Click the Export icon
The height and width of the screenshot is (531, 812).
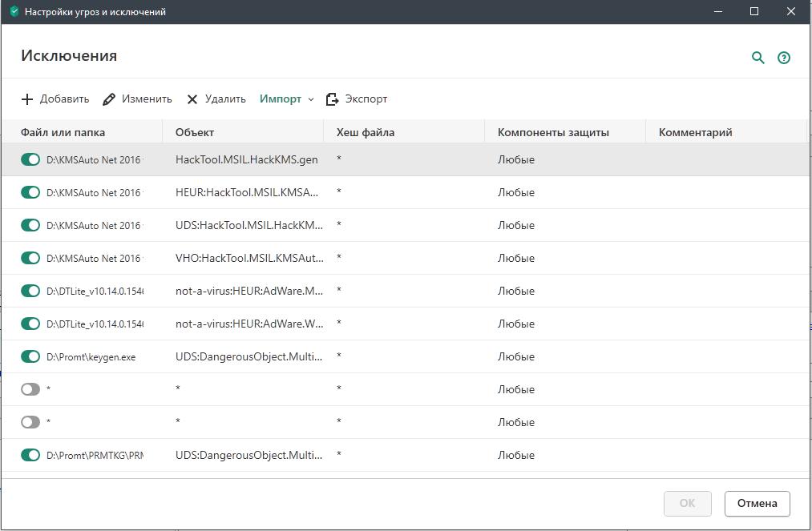pyautogui.click(x=332, y=99)
